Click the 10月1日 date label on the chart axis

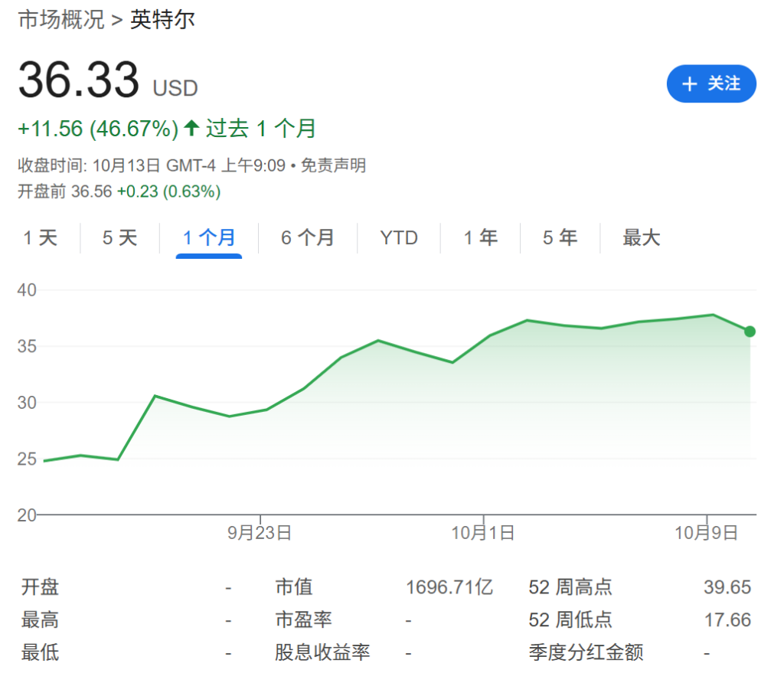[482, 533]
